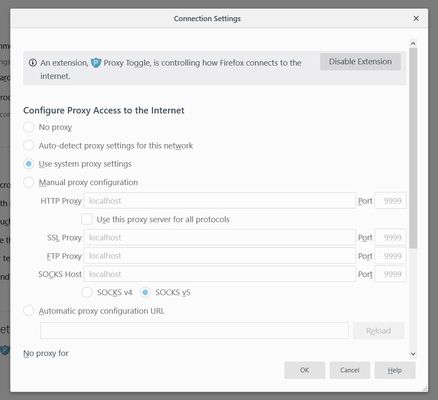This screenshot has width=438, height=400.
Task: Click the Proxy Toggle shield icon
Action: click(x=96, y=63)
